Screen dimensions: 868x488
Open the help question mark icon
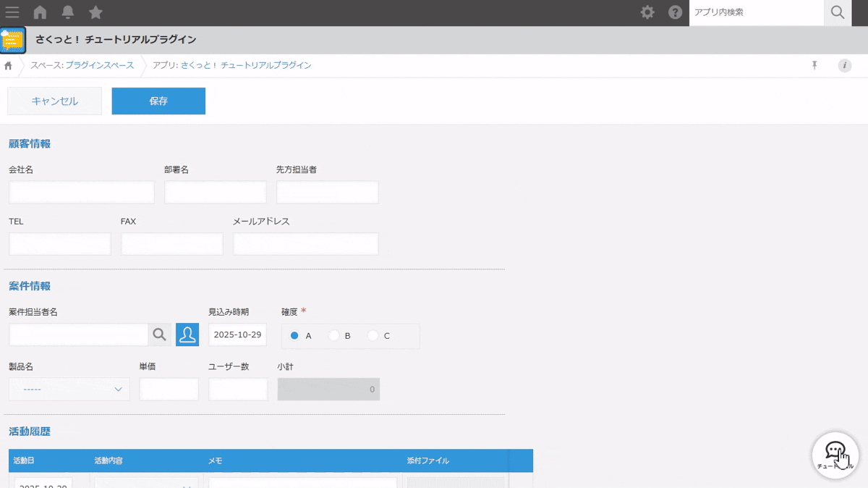[x=675, y=12]
